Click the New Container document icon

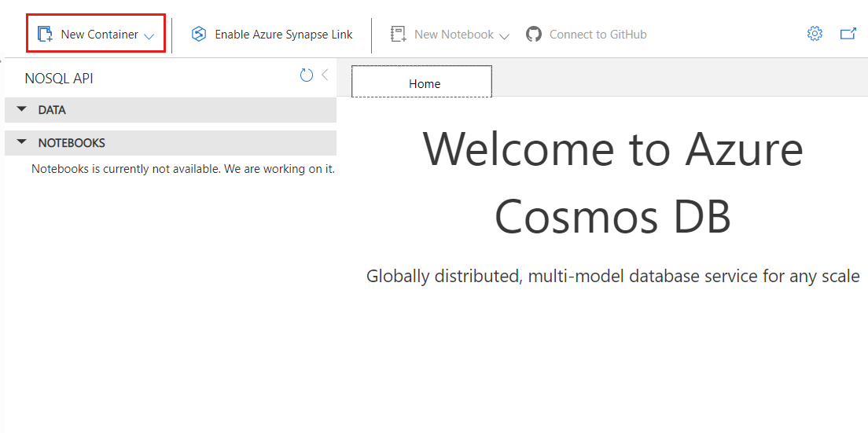pyautogui.click(x=45, y=35)
